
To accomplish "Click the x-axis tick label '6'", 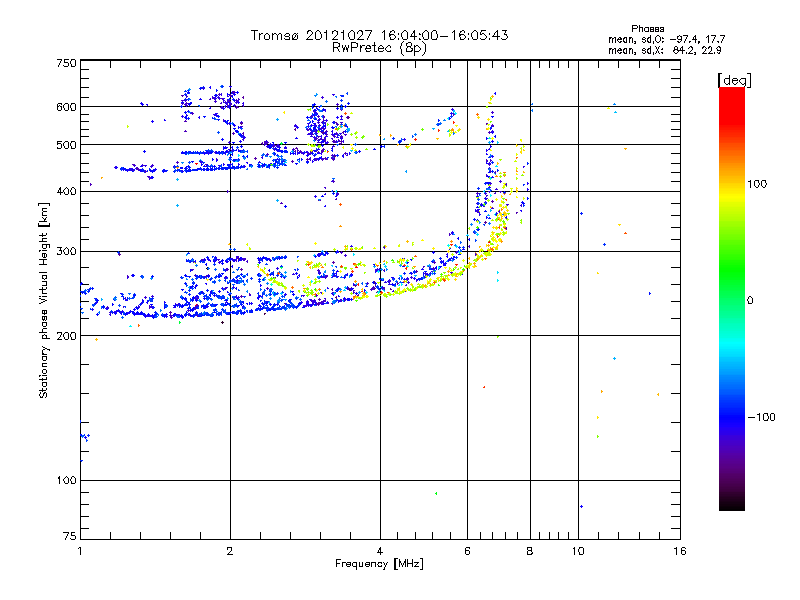I will pos(467,551).
